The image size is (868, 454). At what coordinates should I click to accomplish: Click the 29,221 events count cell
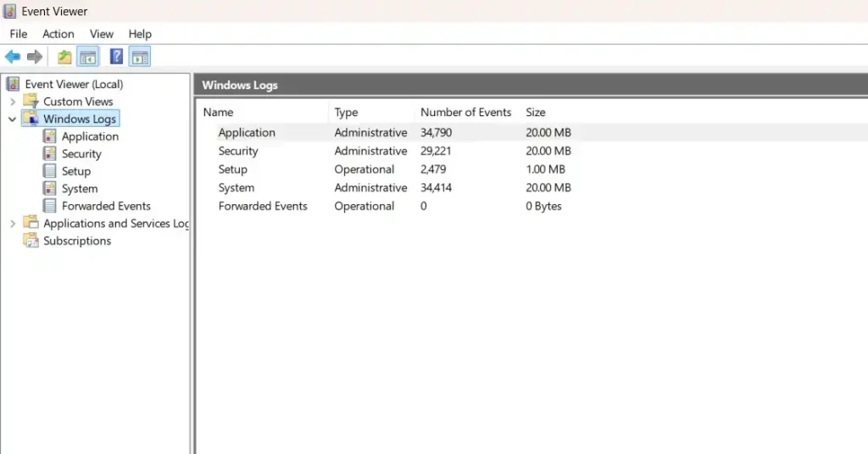point(435,151)
